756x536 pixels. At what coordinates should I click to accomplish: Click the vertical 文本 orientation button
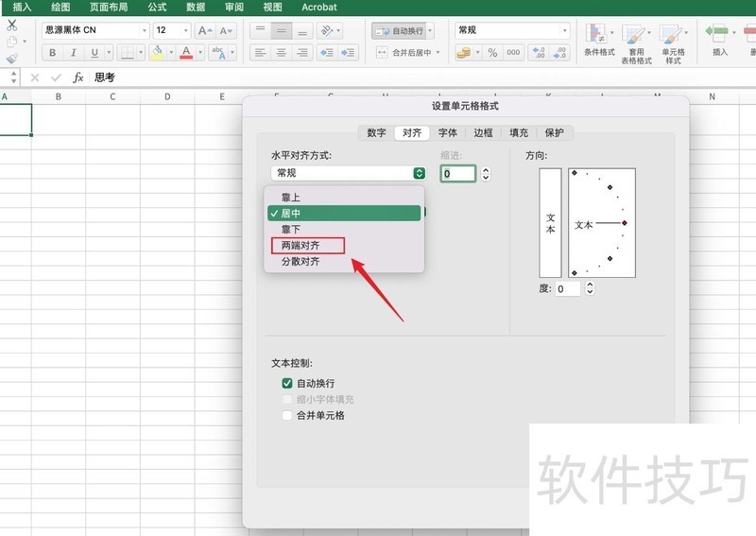coord(550,223)
